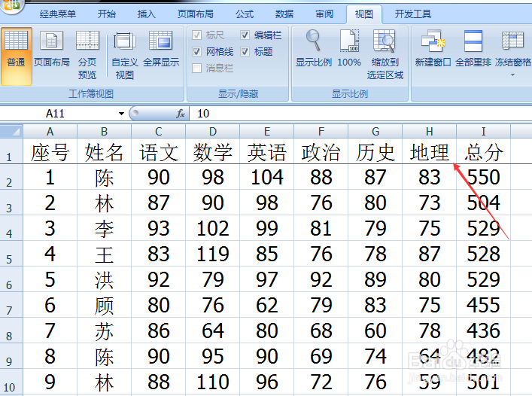Select the View (视图) tab
Viewport: 532px width, 396px height.
tap(364, 14)
